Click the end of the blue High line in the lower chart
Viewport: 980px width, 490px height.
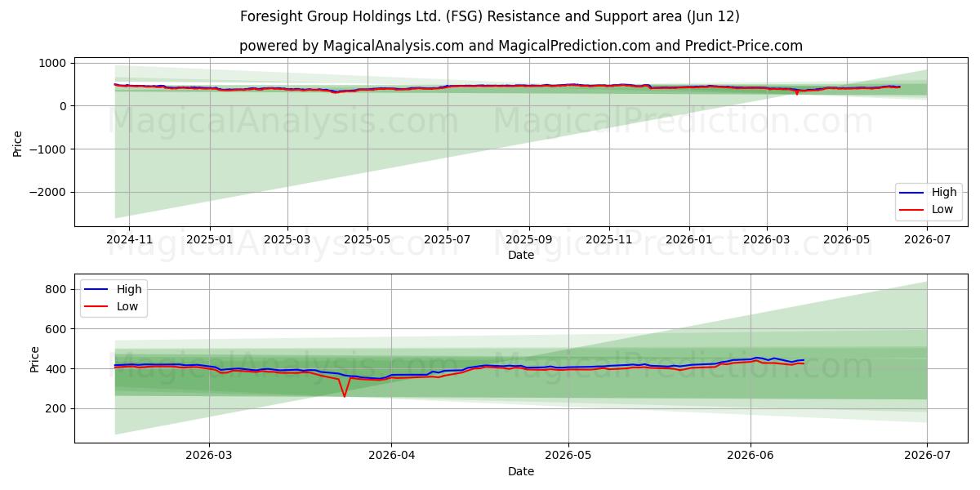coord(804,360)
